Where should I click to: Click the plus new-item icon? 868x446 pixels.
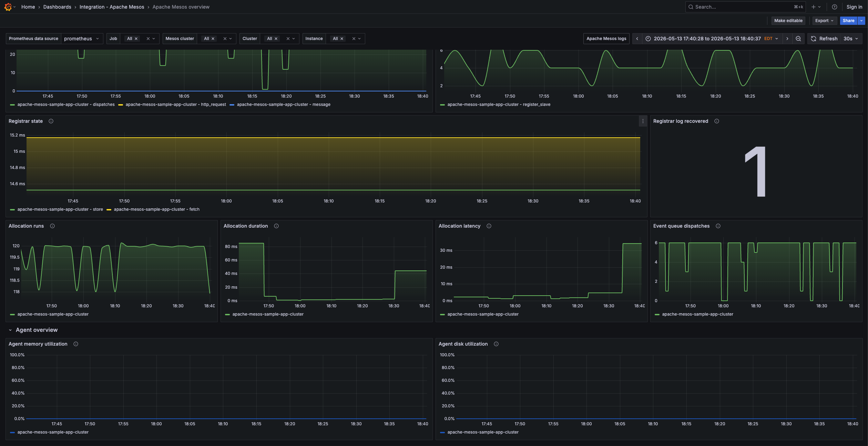(x=813, y=7)
